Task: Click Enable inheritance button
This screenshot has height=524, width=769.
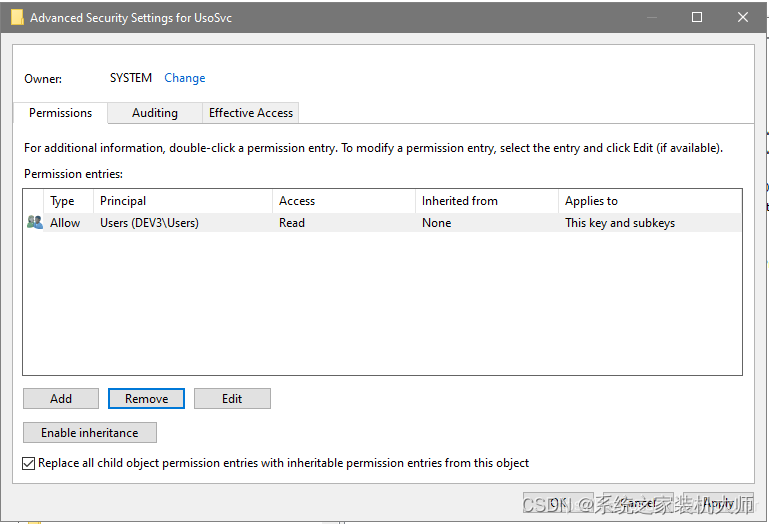Action: [x=90, y=433]
